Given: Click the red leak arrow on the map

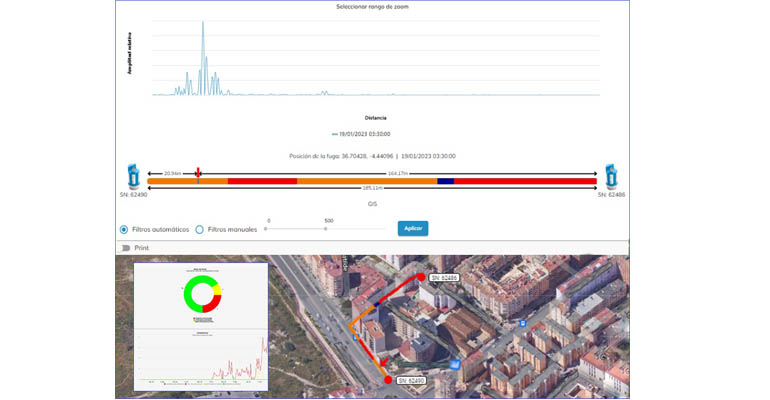Looking at the screenshot, I should coord(385,363).
